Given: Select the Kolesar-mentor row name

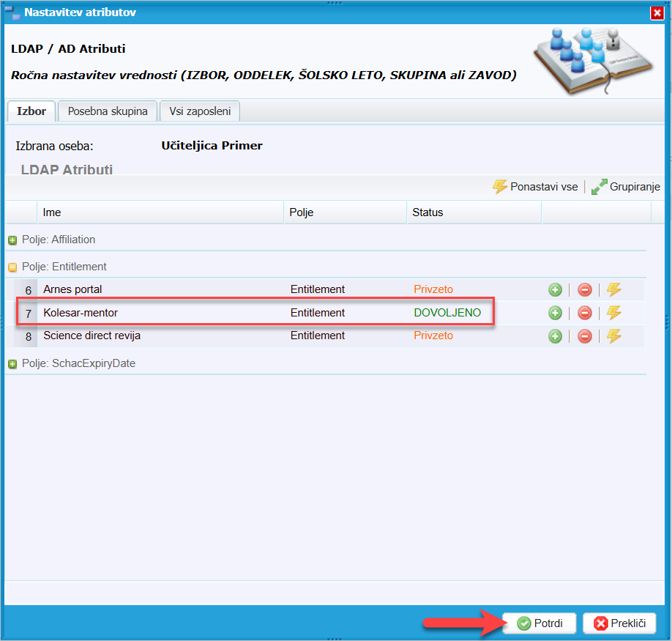Looking at the screenshot, I should pos(81,313).
